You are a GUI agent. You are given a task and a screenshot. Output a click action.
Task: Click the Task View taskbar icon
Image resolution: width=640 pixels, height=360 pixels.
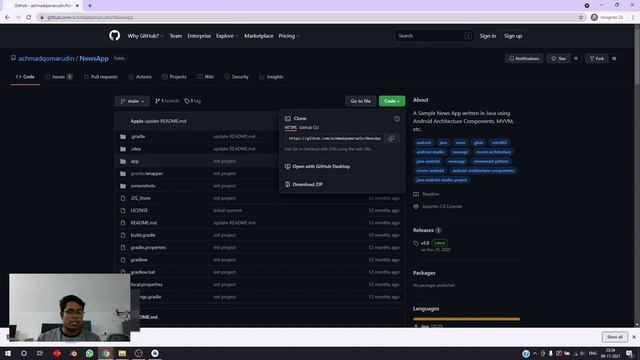pyautogui.click(x=40, y=353)
